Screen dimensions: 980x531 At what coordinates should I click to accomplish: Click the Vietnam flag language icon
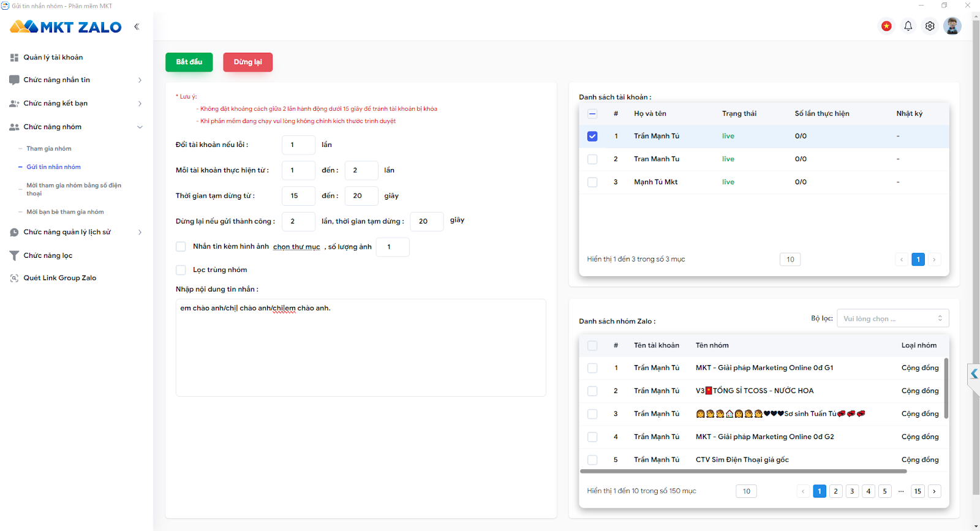886,26
